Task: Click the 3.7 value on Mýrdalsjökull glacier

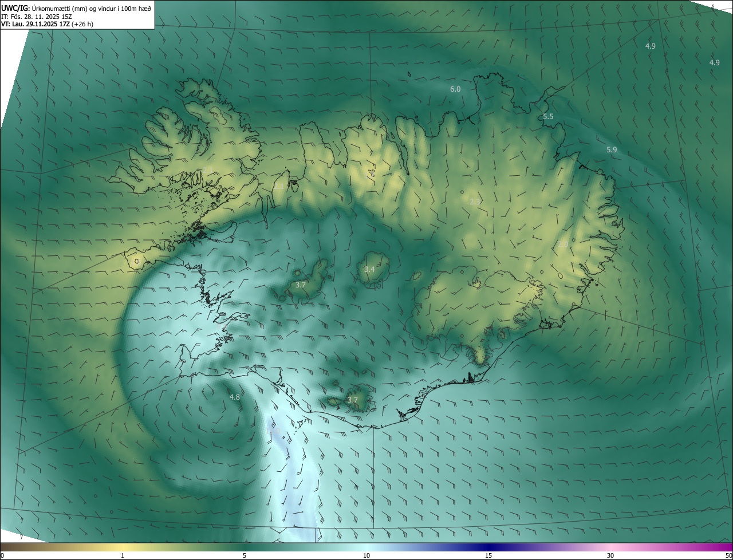Action: tap(353, 400)
